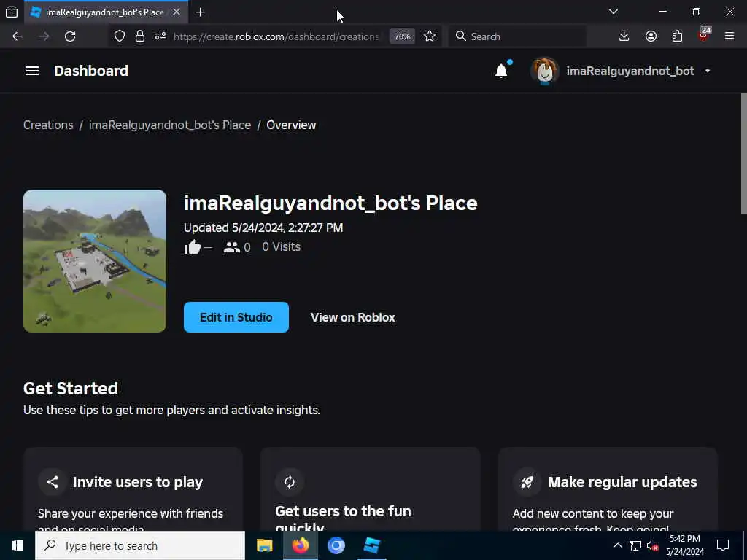This screenshot has height=560, width=747.
Task: Open Get users to the fun quickly card
Action: click(x=370, y=489)
